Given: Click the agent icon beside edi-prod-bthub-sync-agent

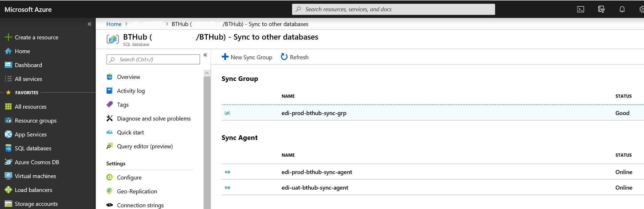Looking at the screenshot, I should [x=227, y=172].
